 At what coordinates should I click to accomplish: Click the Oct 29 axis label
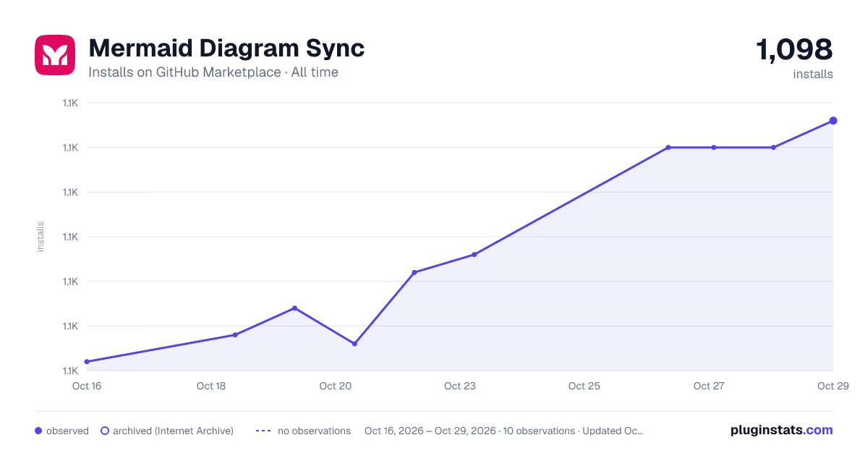(833, 386)
